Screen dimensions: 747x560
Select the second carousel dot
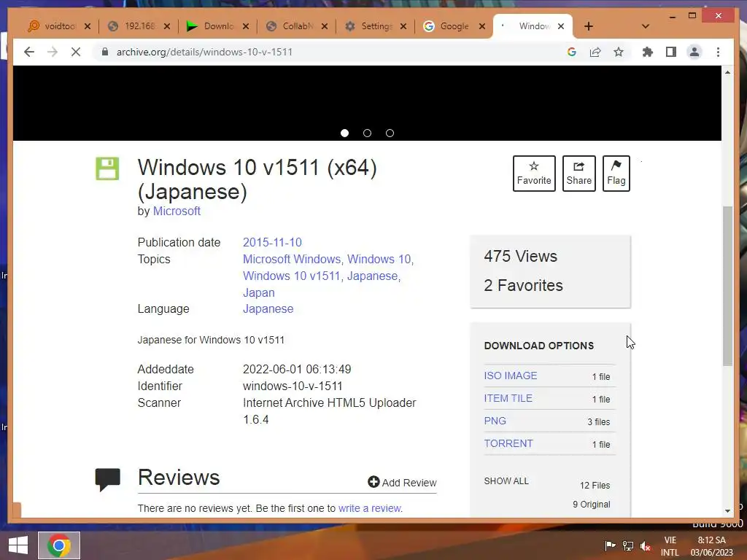pyautogui.click(x=367, y=133)
